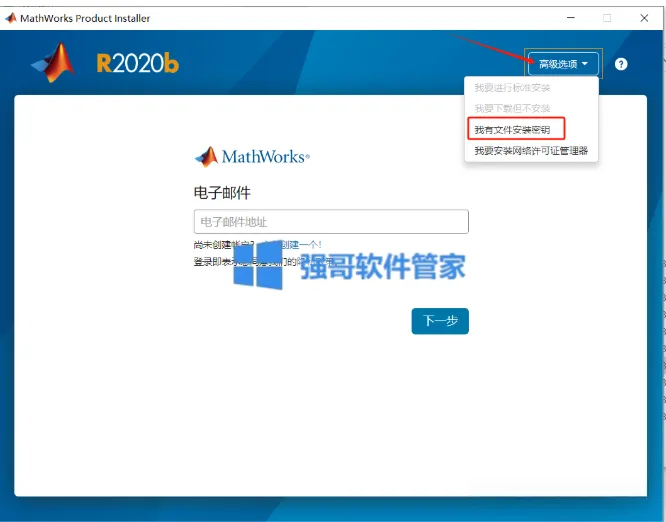Click the MathWorks logo above email
The image size is (666, 522).
click(252, 157)
